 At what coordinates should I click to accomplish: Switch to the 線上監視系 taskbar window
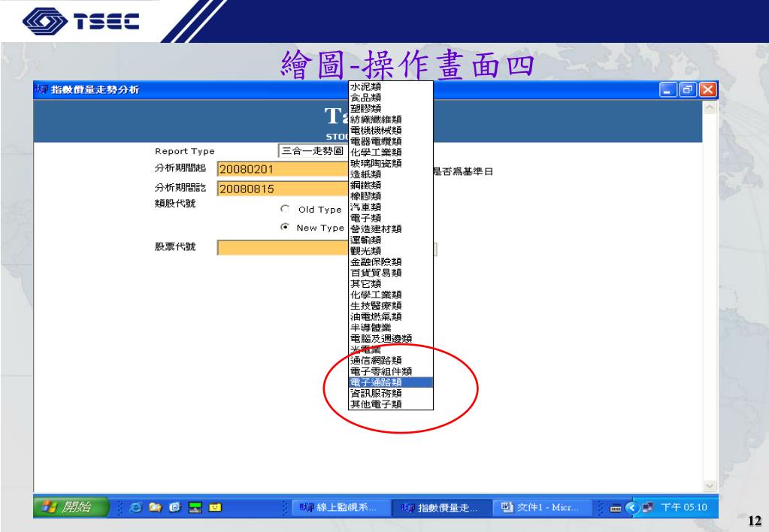tap(341, 507)
